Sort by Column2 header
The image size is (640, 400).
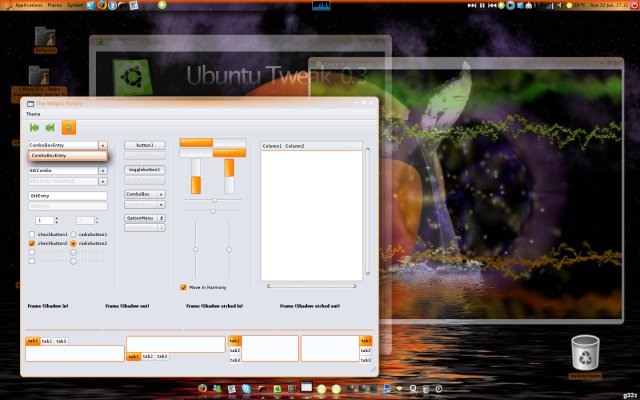pos(295,146)
